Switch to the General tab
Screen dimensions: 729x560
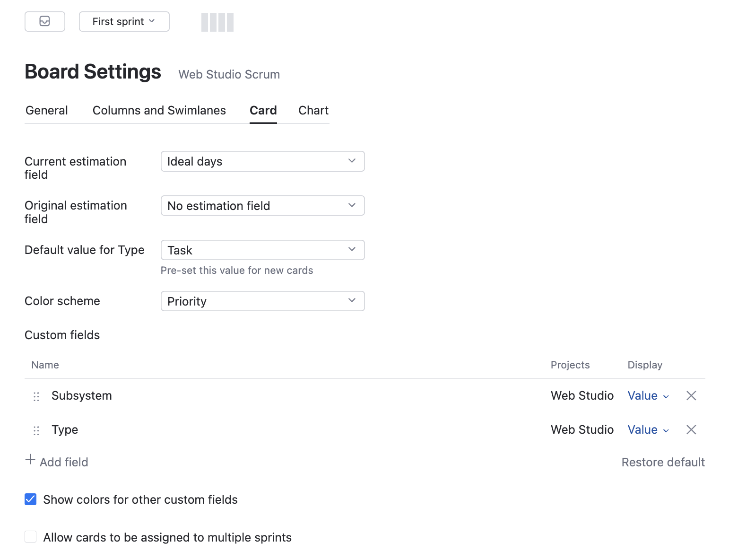pyautogui.click(x=46, y=110)
